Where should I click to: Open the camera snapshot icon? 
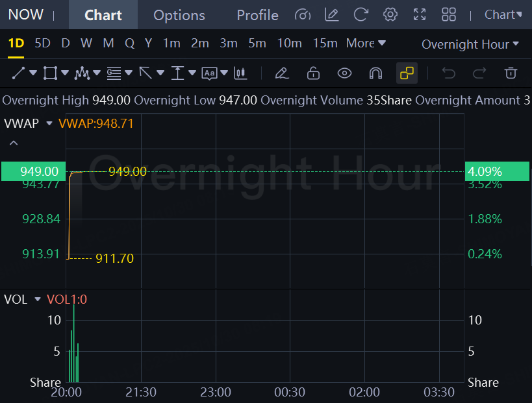coord(303,15)
